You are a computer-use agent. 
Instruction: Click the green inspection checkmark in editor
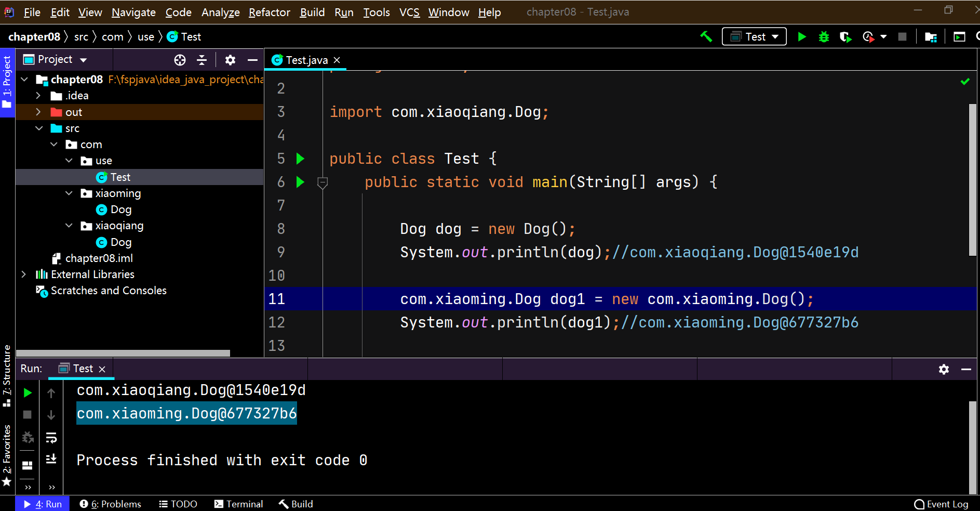coord(965,82)
